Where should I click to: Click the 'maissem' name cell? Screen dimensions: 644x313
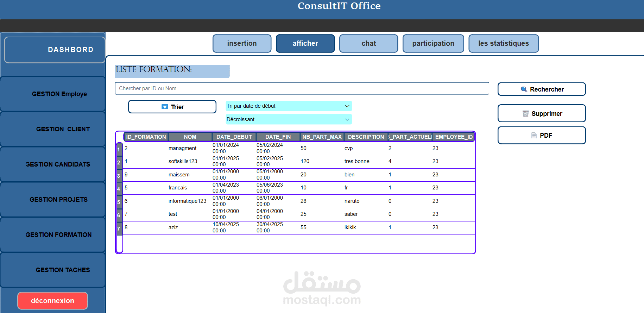189,175
